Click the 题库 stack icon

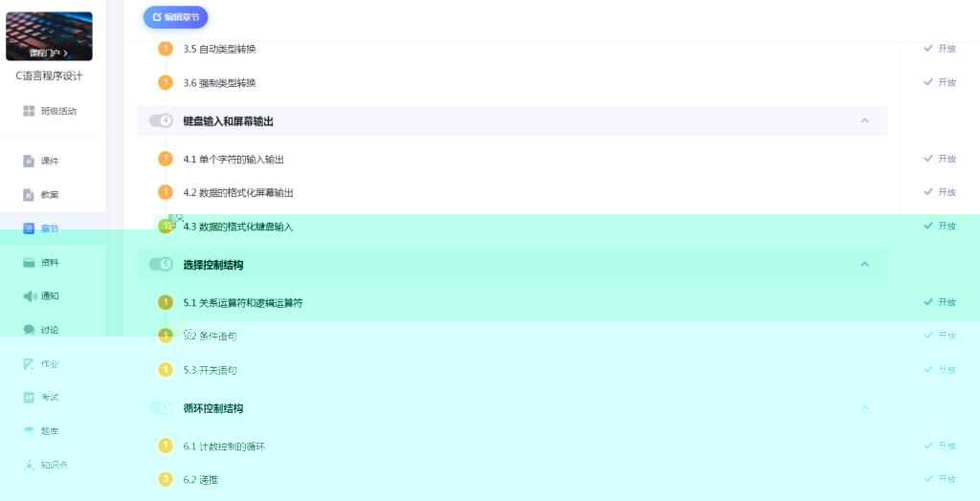[29, 431]
